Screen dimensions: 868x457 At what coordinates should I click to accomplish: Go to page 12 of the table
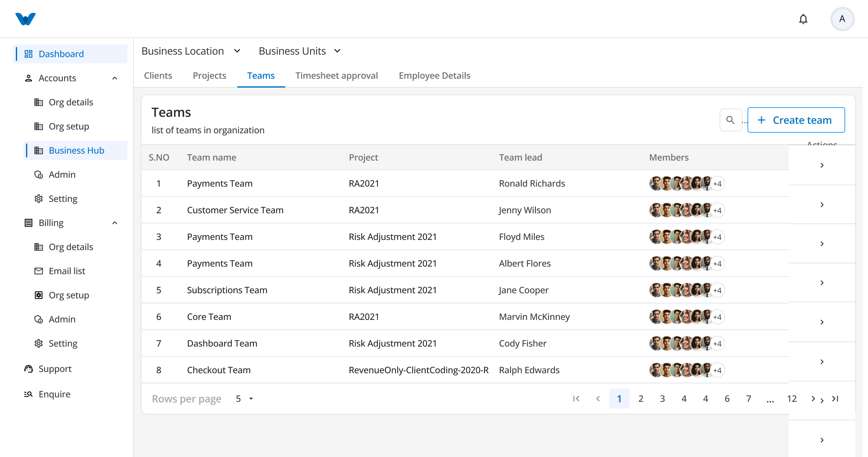point(792,399)
